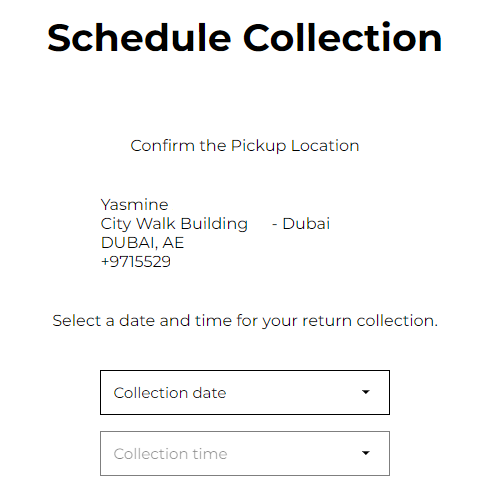Click the select date and time instruction
Image resolution: width=495 pixels, height=500 pixels.
[x=245, y=321]
